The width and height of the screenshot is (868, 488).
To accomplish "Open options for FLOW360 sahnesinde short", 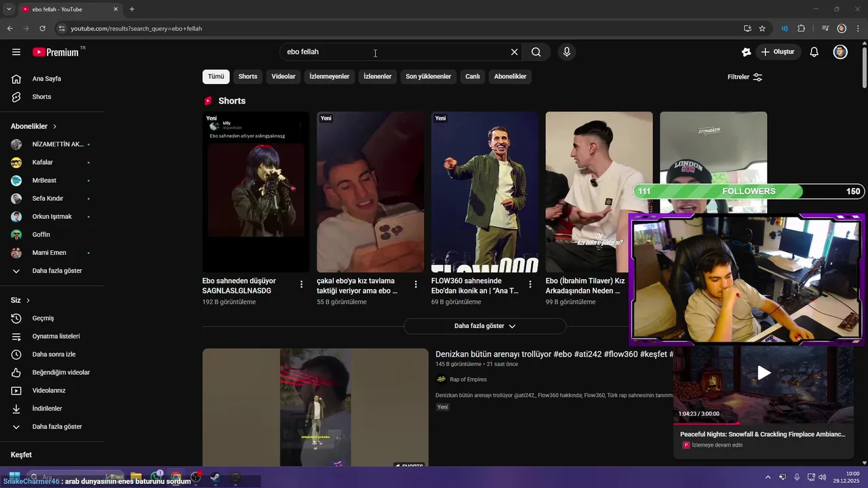I will (x=530, y=285).
